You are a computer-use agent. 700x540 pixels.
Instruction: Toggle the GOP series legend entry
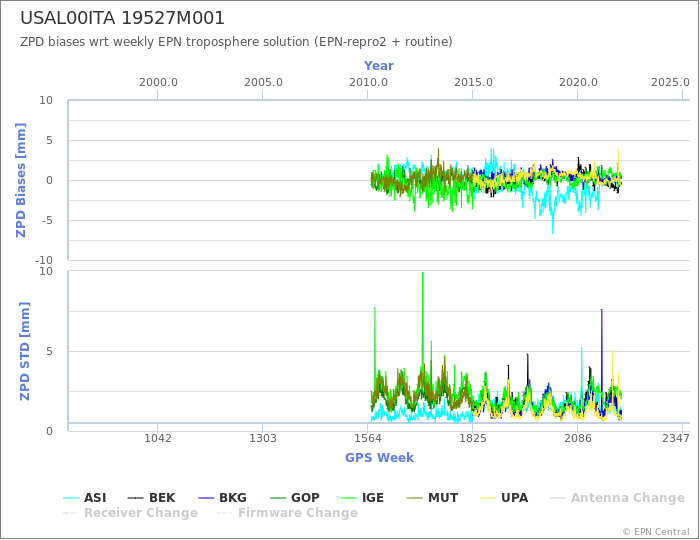tap(295, 498)
